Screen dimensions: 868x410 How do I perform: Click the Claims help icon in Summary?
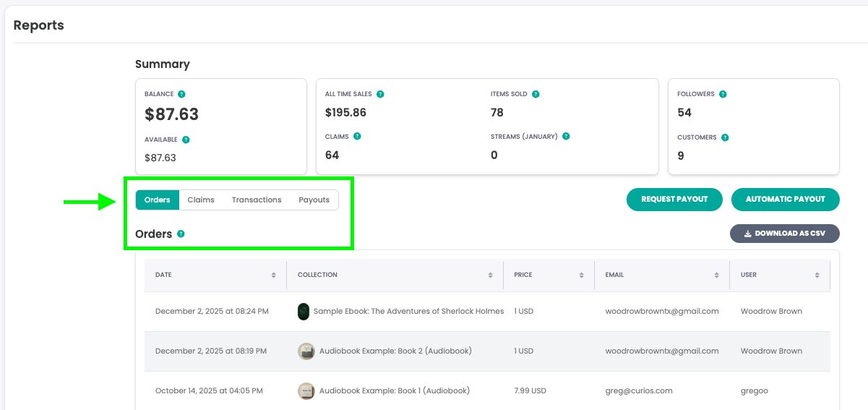tap(357, 136)
